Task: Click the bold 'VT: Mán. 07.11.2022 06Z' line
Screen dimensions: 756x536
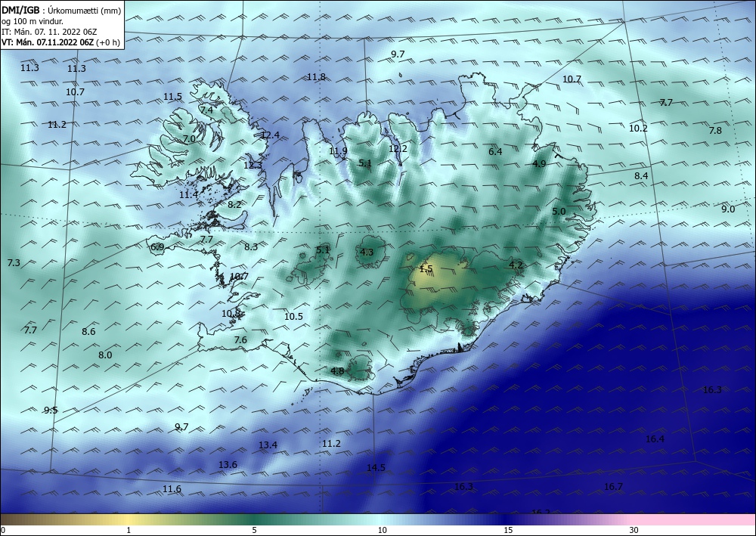Action: point(48,42)
